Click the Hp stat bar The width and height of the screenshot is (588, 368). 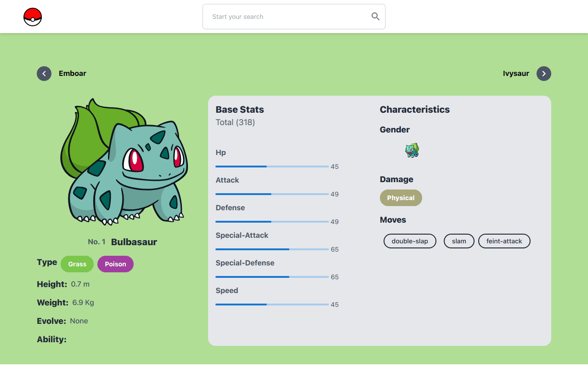pyautogui.click(x=272, y=167)
